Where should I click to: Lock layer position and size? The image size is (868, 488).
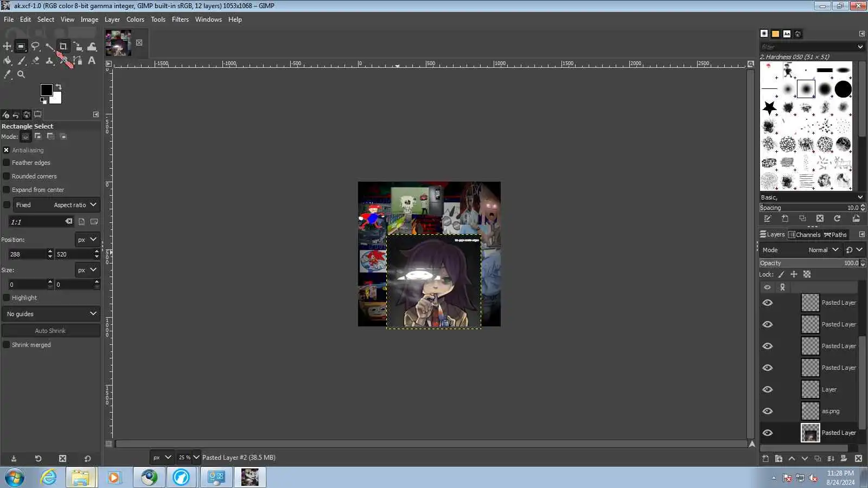click(x=794, y=274)
